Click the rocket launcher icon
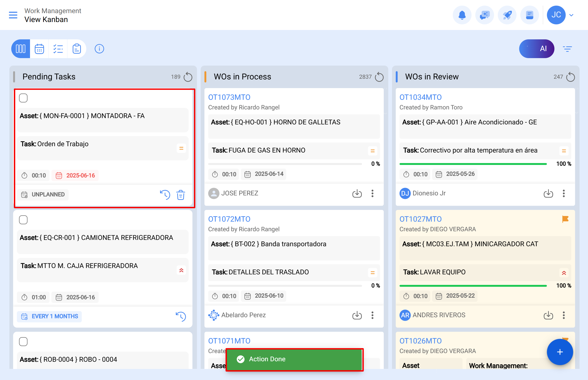This screenshot has width=588, height=380. [x=507, y=15]
